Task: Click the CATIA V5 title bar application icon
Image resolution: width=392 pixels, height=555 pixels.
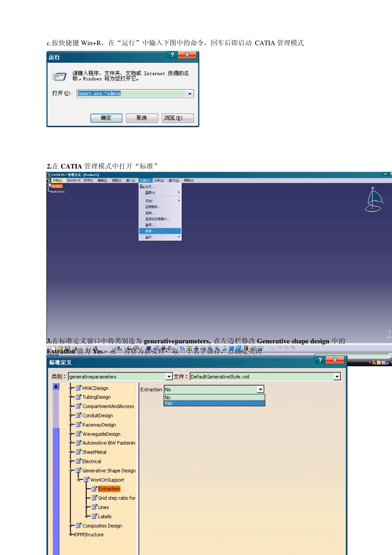Action: coord(49,175)
